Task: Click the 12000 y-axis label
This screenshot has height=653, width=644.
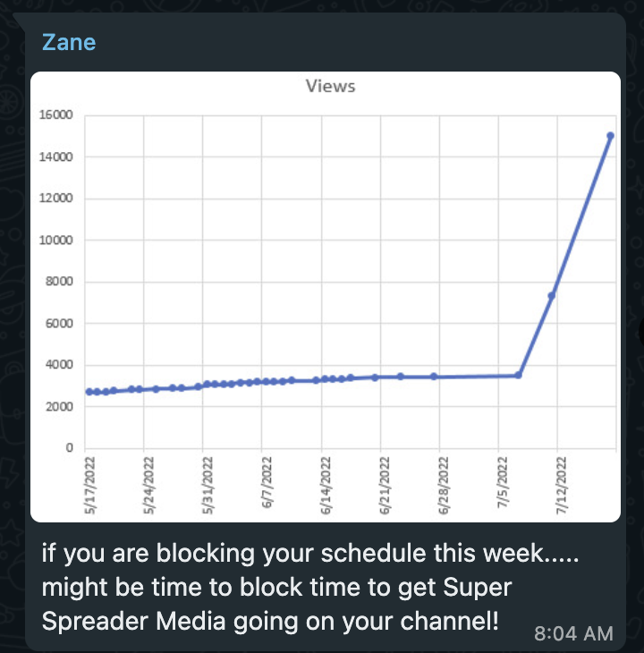Action: coord(56,199)
